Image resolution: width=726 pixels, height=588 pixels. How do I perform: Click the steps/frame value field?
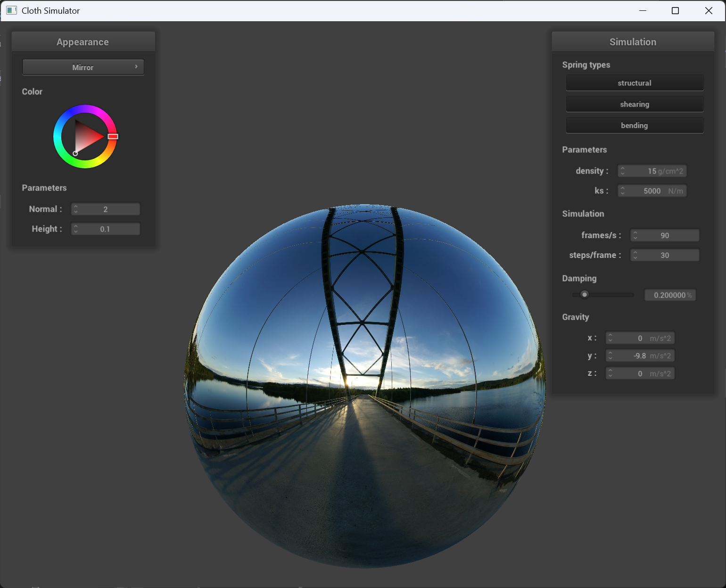[x=665, y=255]
